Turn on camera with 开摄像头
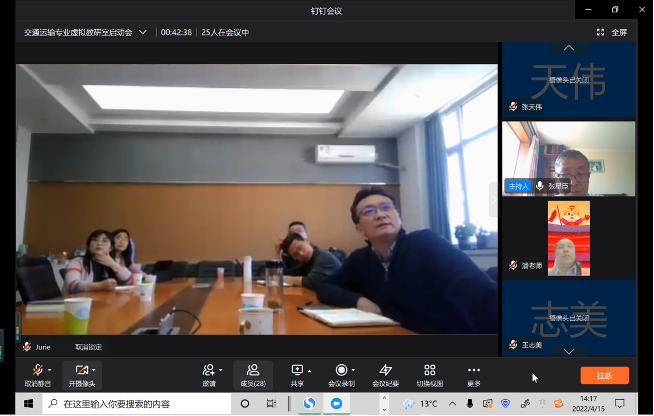This screenshot has width=654, height=416. (81, 375)
